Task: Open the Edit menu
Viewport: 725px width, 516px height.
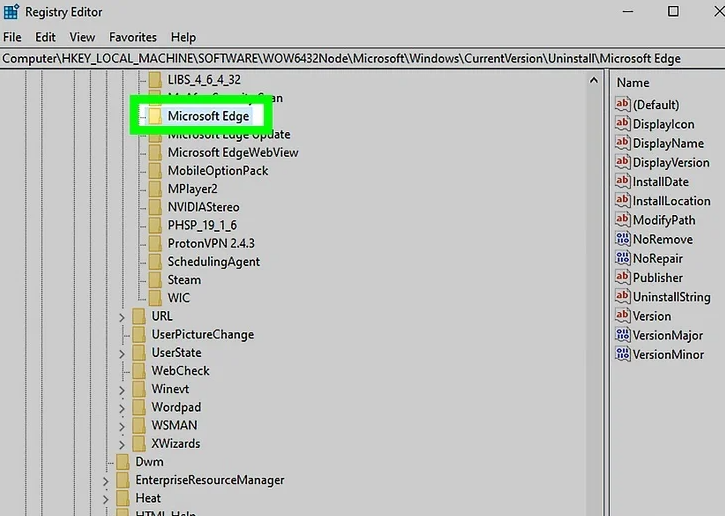Action: coord(45,37)
